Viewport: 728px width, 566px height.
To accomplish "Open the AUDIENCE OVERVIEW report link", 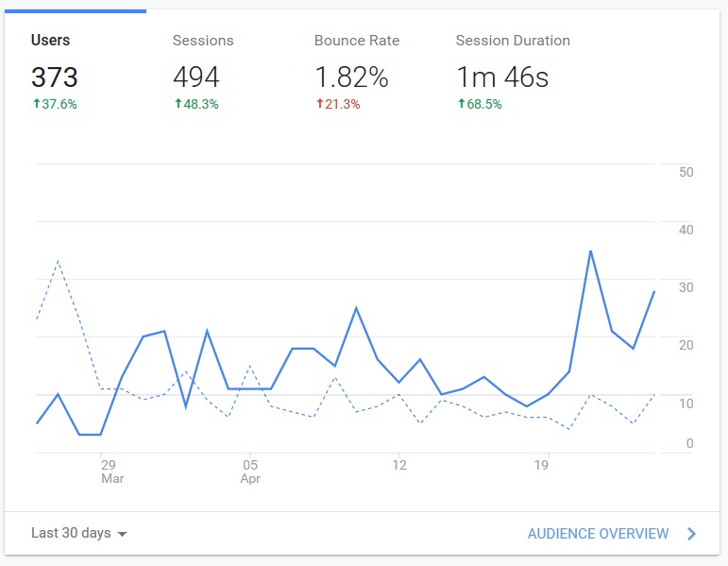I will (x=598, y=534).
